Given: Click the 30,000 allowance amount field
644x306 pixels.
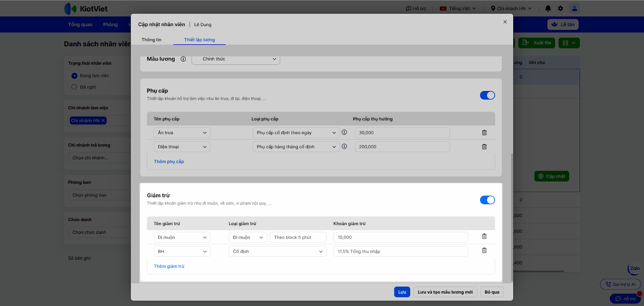Looking at the screenshot, I should point(402,133).
